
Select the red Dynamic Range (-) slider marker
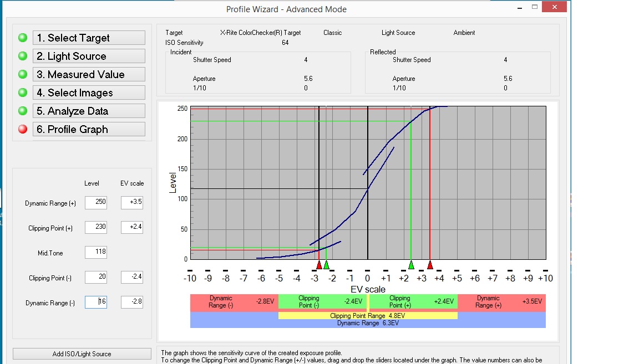click(319, 265)
